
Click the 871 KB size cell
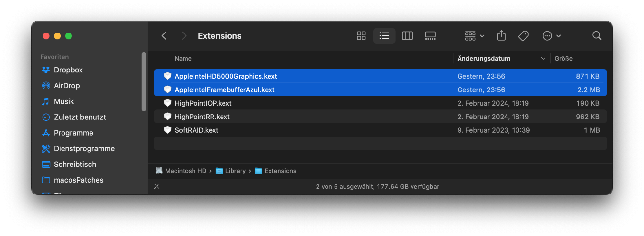click(588, 76)
